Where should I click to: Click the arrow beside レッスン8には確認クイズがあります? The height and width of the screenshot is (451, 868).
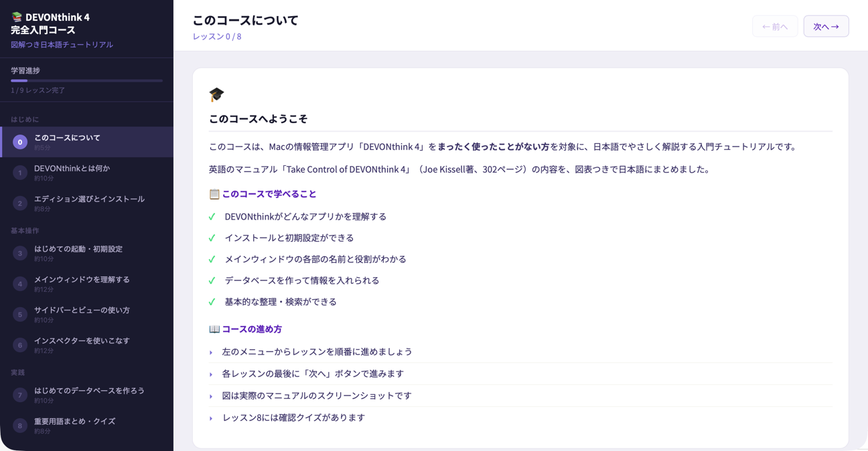tap(211, 418)
